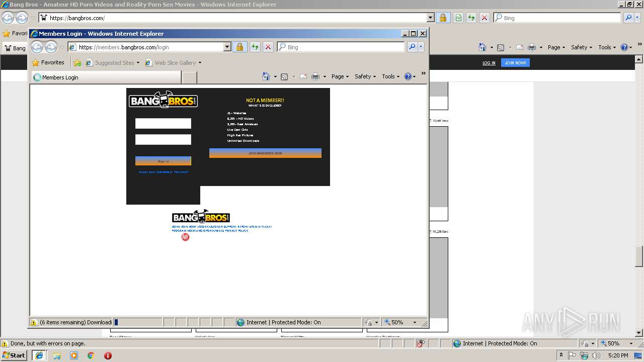Image resolution: width=644 pixels, height=362 pixels.
Task: Add page to Favorites bar
Action: 77,63
